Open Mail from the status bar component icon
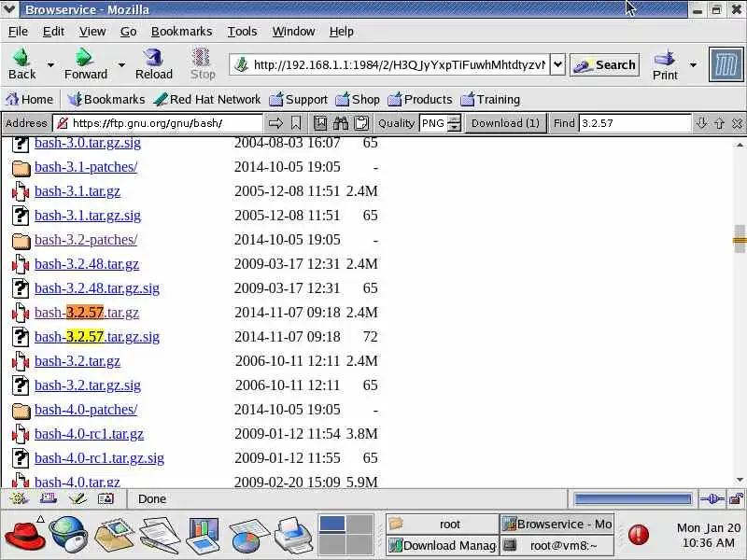This screenshot has height=560, width=747. coord(49,498)
